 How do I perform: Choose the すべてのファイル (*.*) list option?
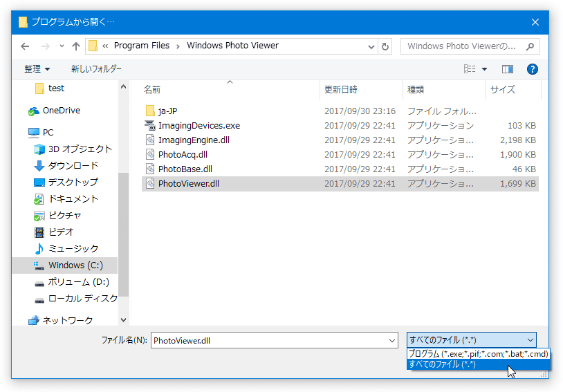478,364
